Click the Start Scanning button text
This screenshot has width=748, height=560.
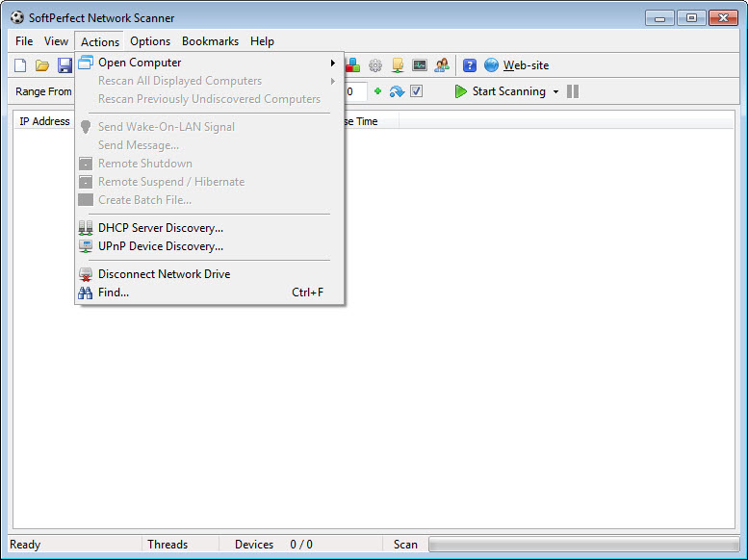coord(508,91)
